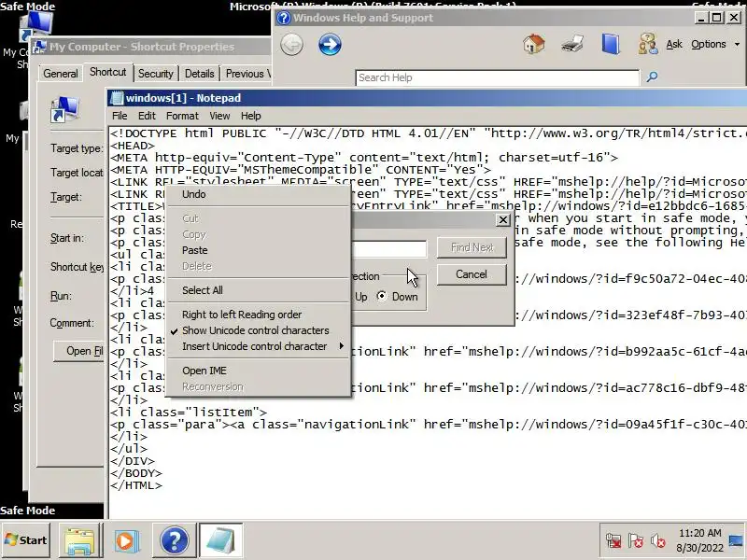
Task: Open Notepad View menu
Action: (219, 116)
